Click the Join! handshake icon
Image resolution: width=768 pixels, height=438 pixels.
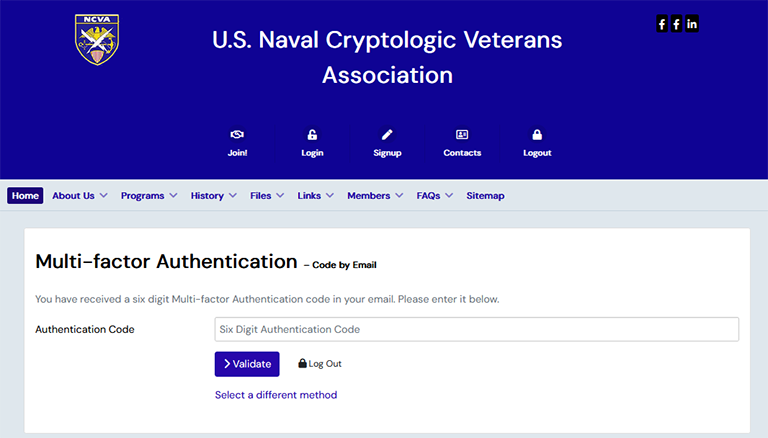click(237, 135)
